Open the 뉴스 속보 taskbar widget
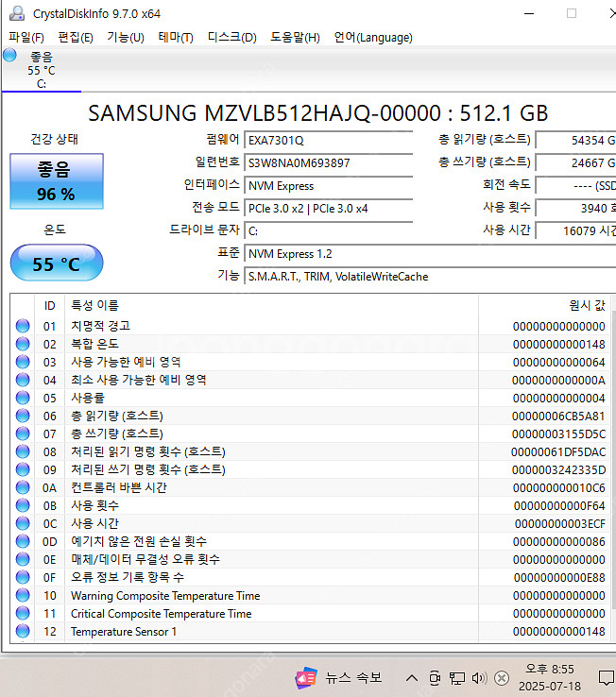The image size is (616, 697). pos(339,678)
